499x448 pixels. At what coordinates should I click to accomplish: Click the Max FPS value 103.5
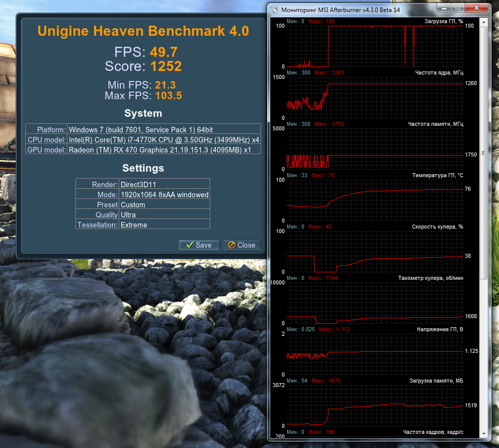[169, 96]
